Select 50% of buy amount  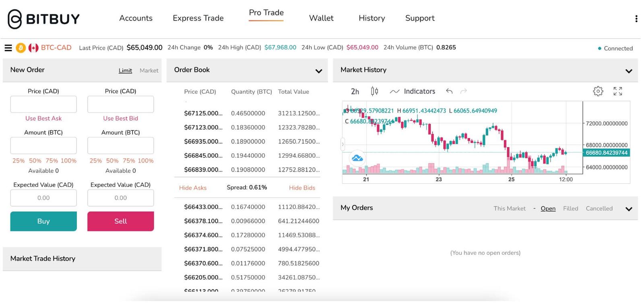[x=35, y=160]
